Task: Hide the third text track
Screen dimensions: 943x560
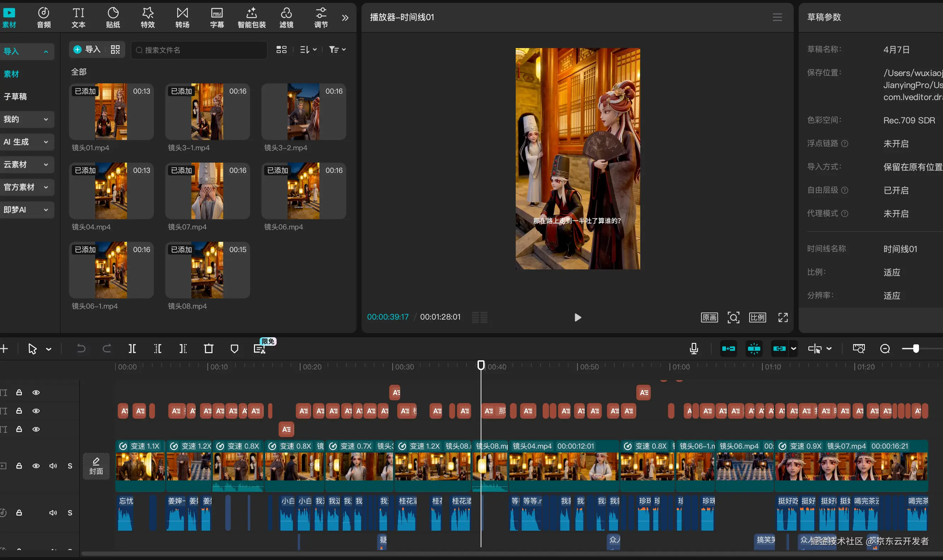Action: click(36, 429)
